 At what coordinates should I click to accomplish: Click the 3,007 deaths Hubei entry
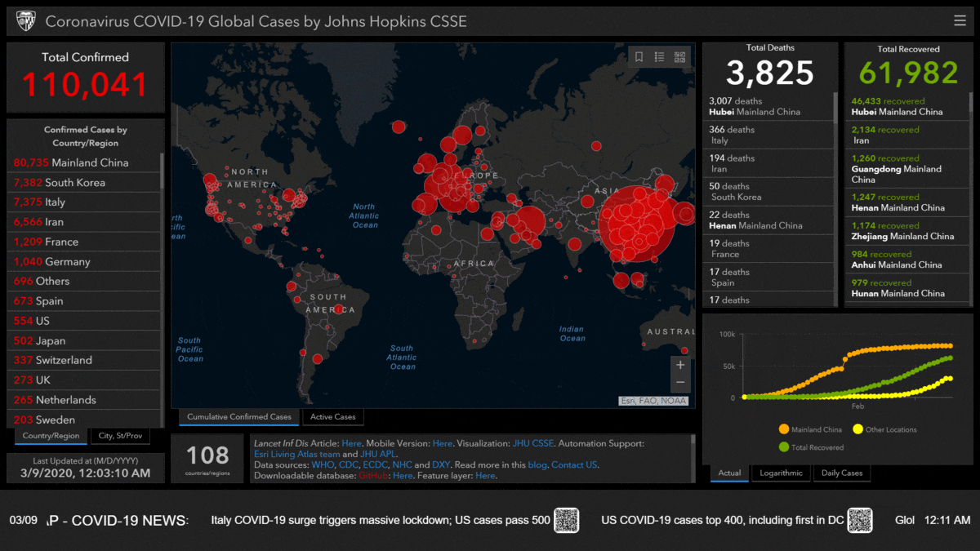(x=768, y=107)
